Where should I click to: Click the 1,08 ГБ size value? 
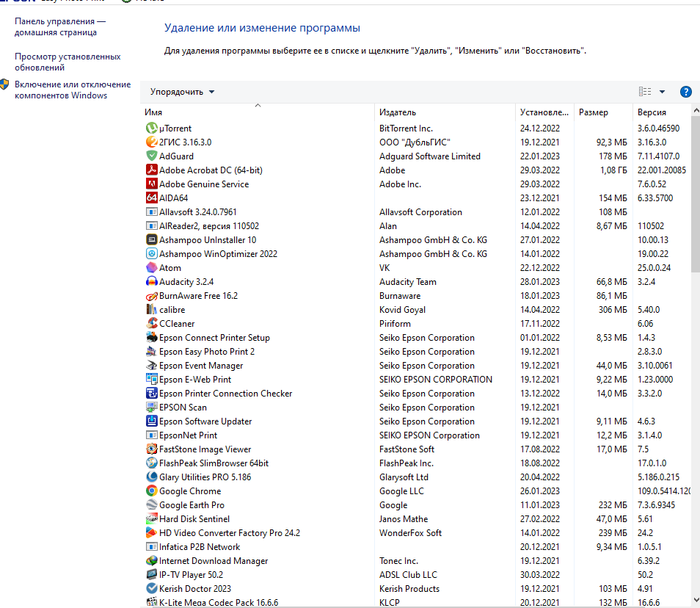[613, 170]
